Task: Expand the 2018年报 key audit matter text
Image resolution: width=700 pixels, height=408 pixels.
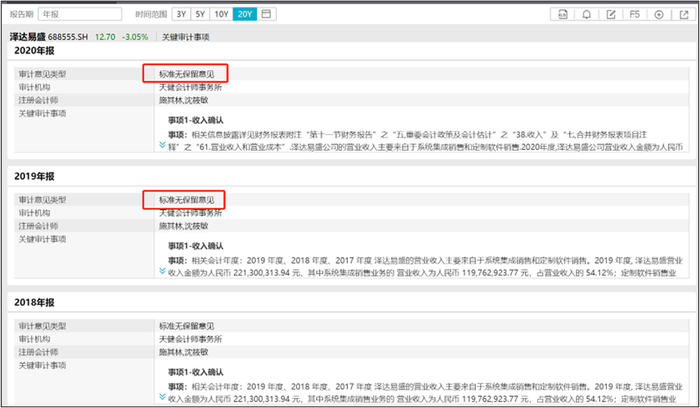Action: tap(162, 396)
